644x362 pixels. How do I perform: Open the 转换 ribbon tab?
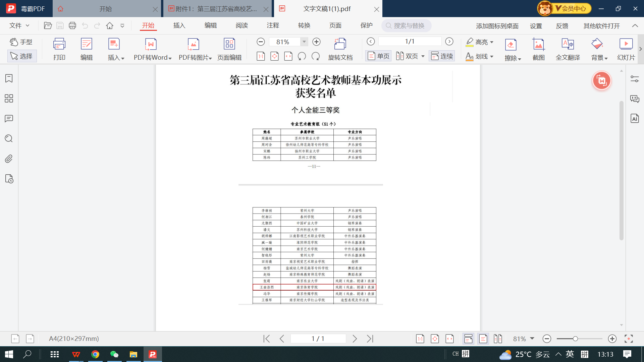point(304,25)
